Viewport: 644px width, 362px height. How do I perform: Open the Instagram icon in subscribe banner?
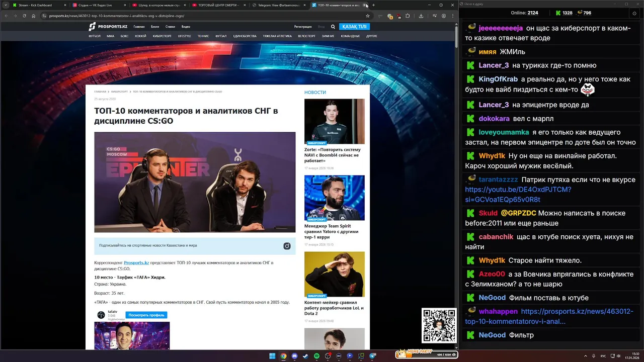287,246
